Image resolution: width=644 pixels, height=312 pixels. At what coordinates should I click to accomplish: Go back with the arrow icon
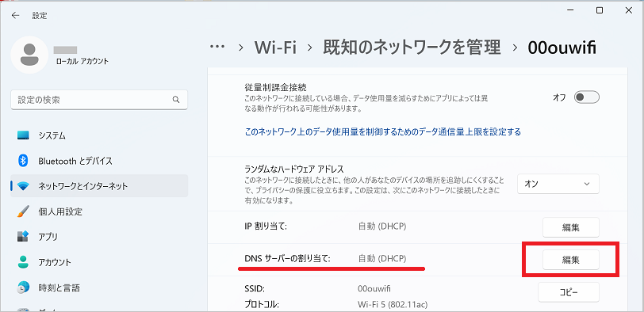click(15, 16)
